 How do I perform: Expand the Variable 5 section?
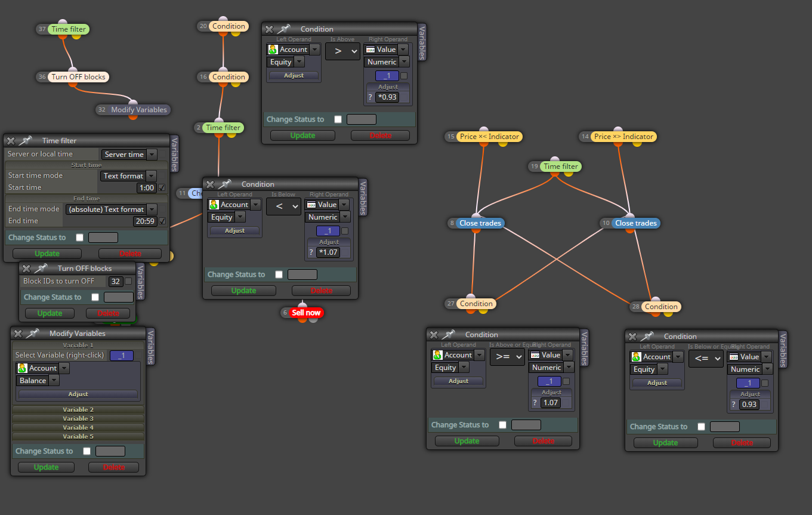[x=78, y=437]
